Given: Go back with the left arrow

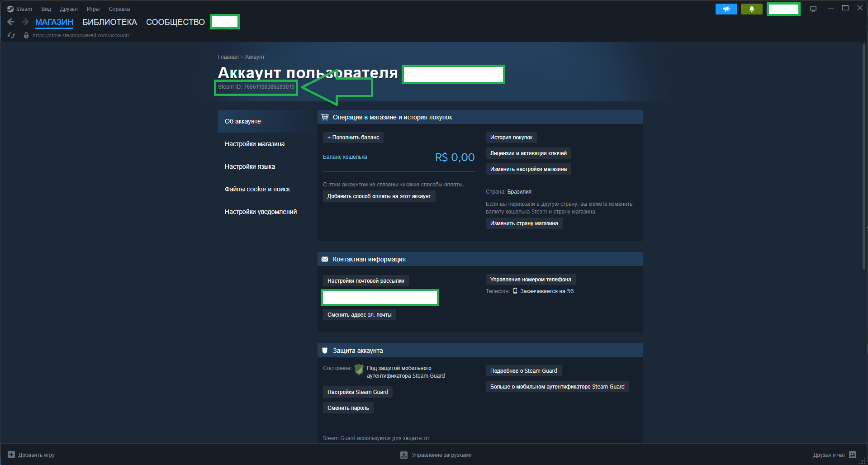Looking at the screenshot, I should (x=11, y=22).
